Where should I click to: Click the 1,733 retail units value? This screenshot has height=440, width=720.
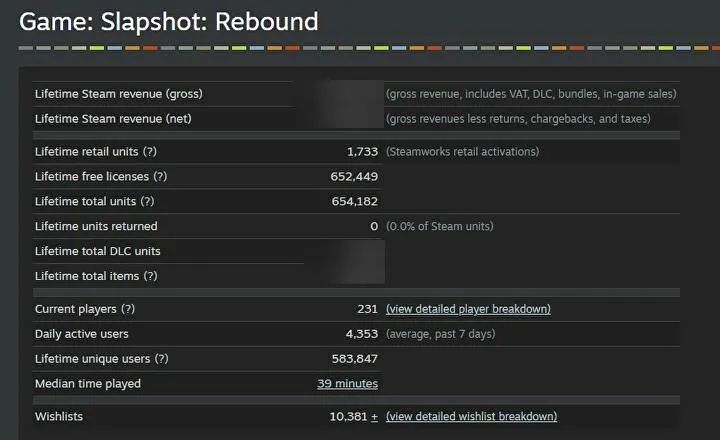(362, 152)
